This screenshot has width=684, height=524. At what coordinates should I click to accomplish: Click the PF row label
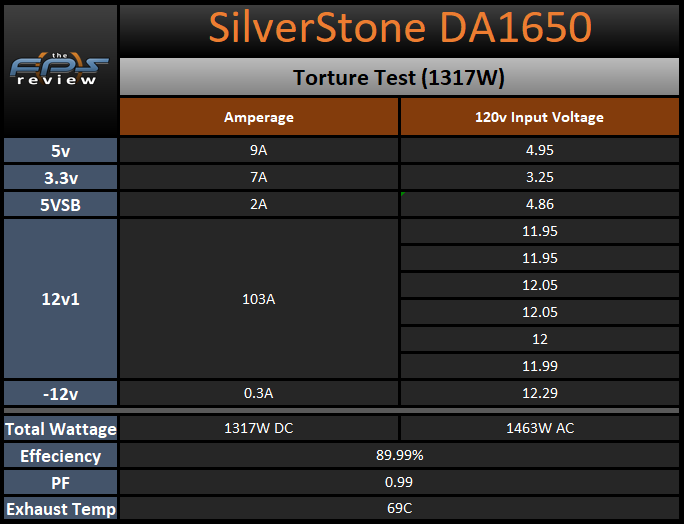point(61,482)
